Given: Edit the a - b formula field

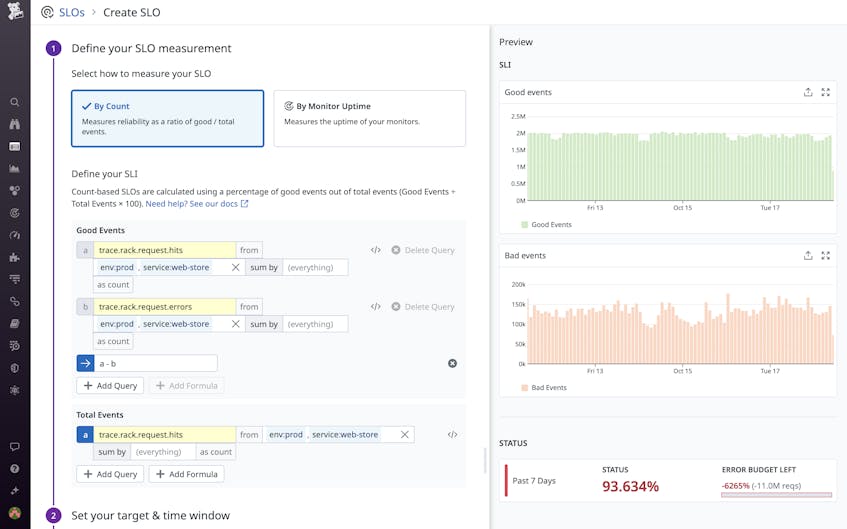Looking at the screenshot, I should tap(156, 364).
